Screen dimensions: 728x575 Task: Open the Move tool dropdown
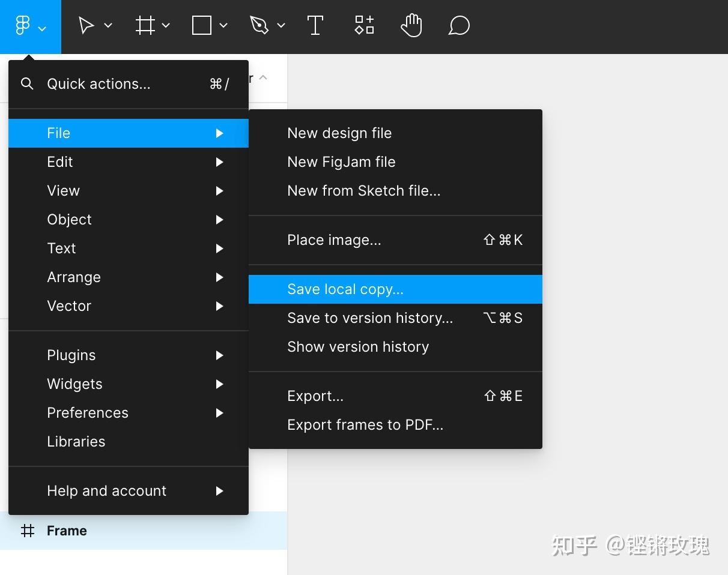pos(108,25)
